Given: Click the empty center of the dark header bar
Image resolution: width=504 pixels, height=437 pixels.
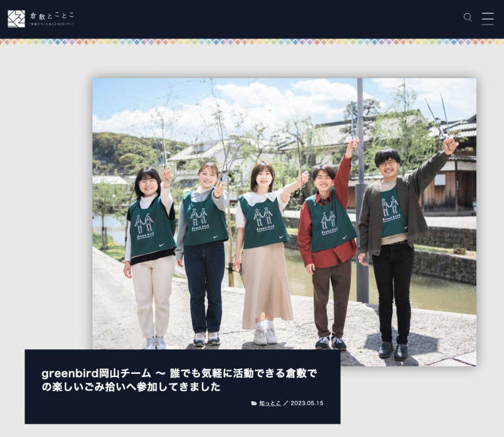Looking at the screenshot, I should pos(252,19).
